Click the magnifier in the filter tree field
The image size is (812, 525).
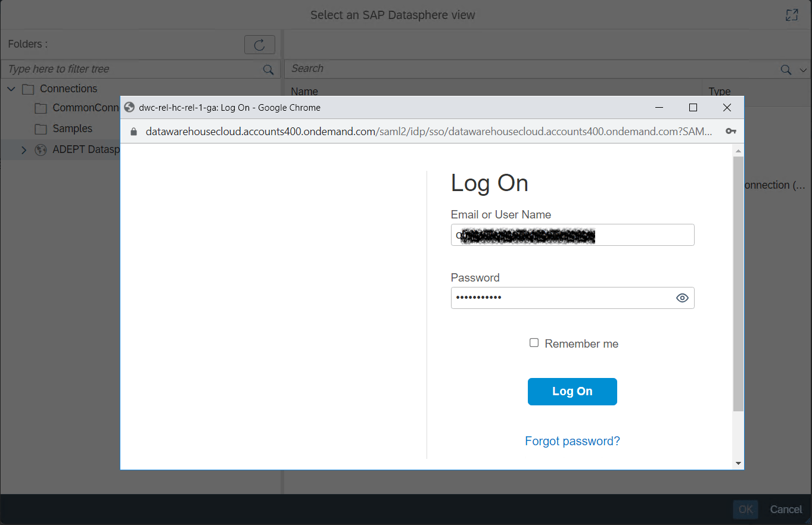click(x=268, y=69)
